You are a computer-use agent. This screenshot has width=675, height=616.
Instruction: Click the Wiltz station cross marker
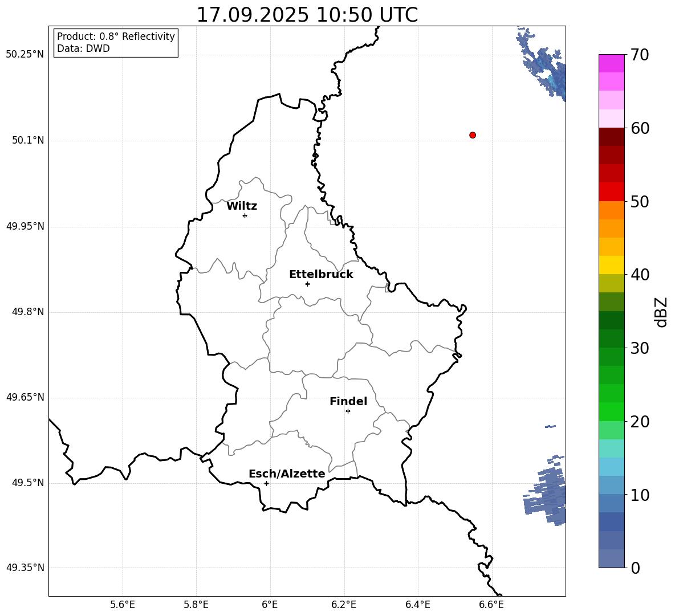(x=245, y=215)
